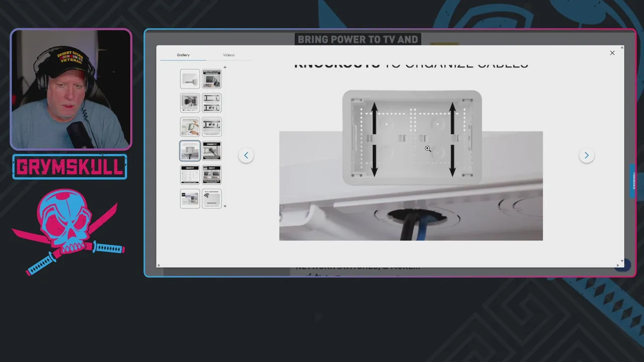Close the image gallery popup
Screen dimensions: 644x362
pyautogui.click(x=612, y=53)
